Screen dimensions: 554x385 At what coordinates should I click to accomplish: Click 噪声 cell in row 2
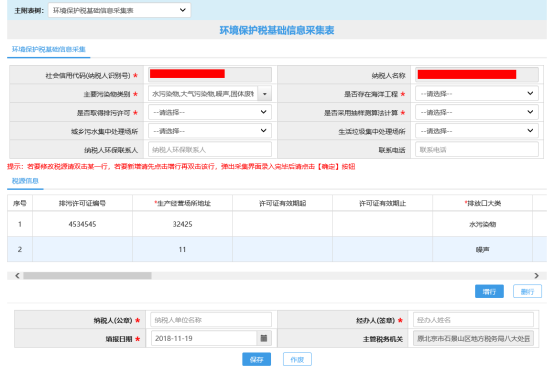tap(482, 249)
